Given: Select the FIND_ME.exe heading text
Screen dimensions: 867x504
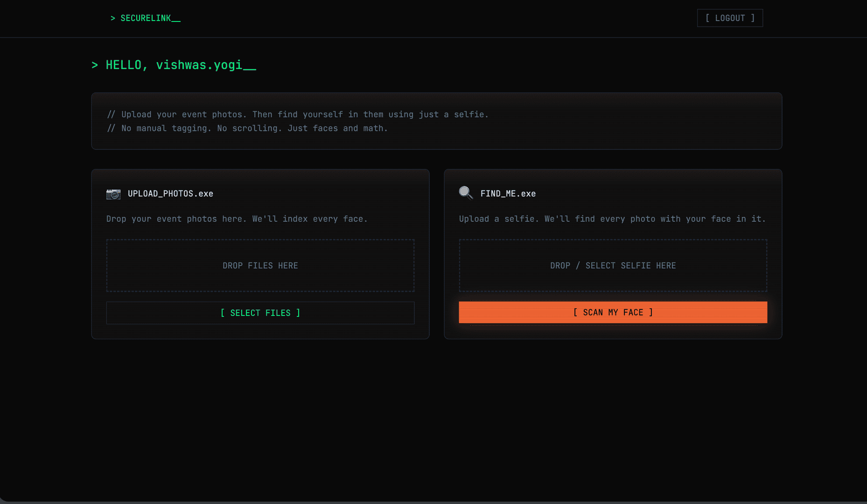Looking at the screenshot, I should pos(508,194).
